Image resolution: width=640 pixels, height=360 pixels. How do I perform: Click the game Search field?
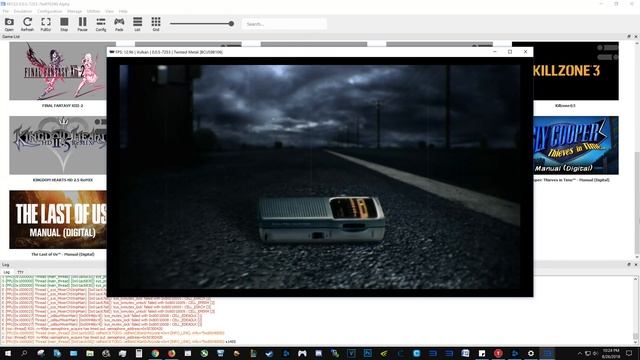tap(284, 24)
